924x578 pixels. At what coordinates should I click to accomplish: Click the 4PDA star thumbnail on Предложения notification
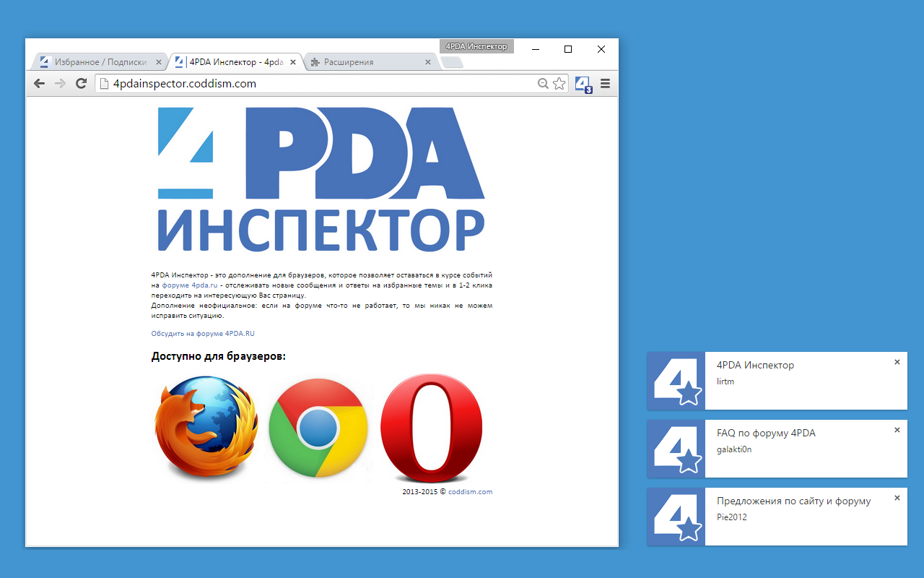point(676,517)
